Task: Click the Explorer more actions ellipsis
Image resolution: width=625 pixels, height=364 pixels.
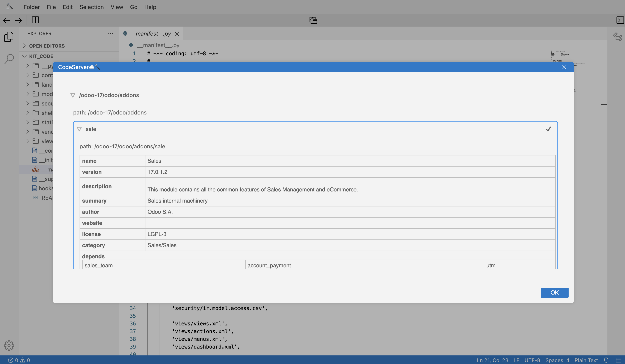Action: coord(110,33)
